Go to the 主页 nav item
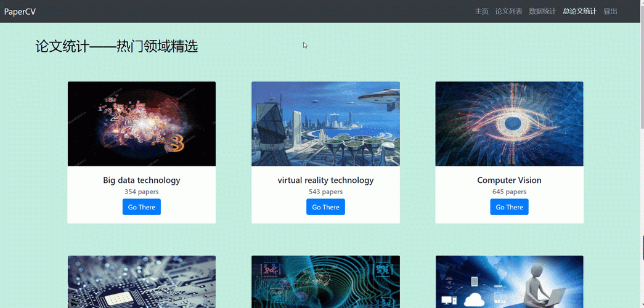 (x=481, y=12)
